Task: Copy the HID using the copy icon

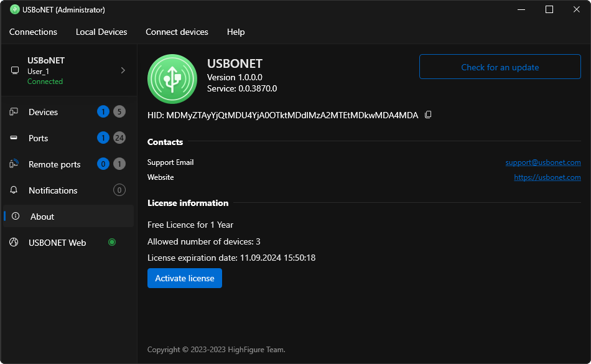Action: click(428, 115)
